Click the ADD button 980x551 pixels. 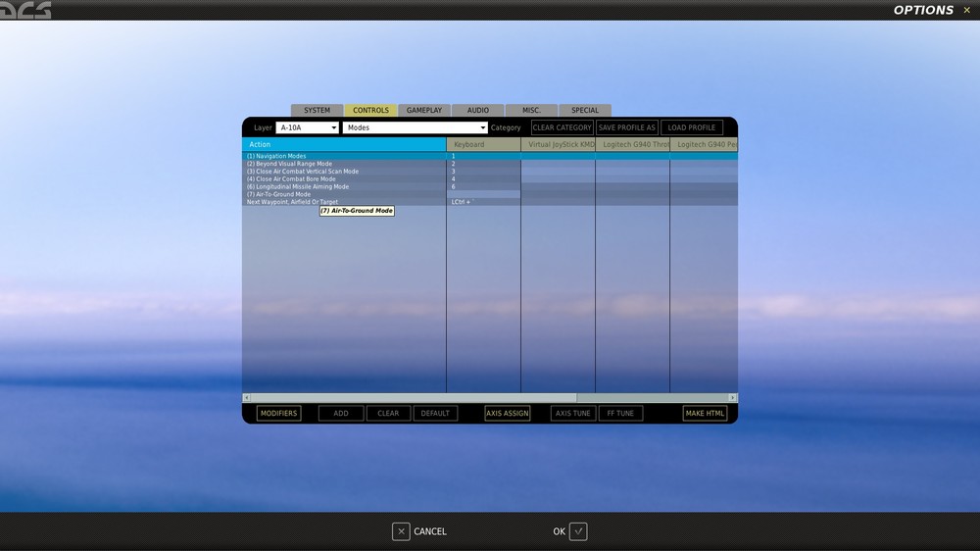coord(341,414)
